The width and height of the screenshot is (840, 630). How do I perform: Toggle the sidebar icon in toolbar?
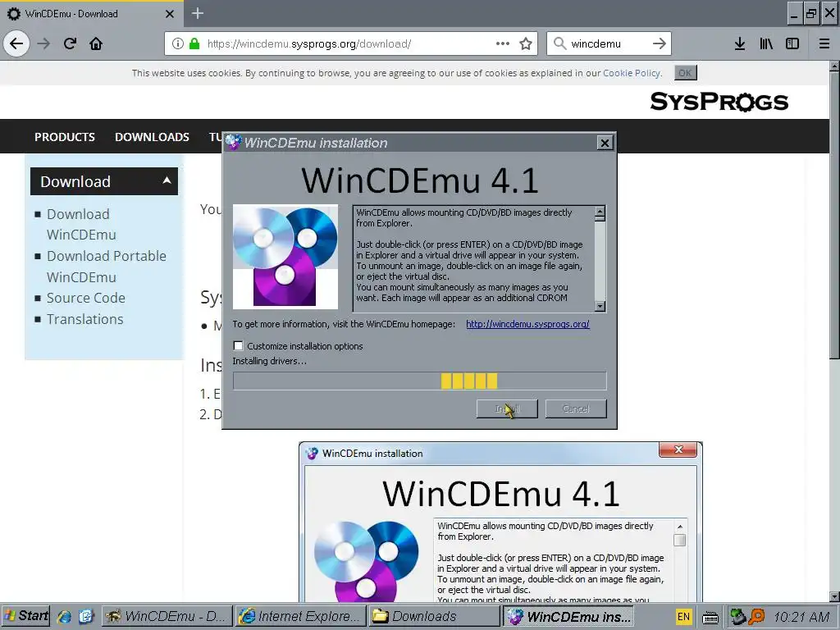(x=792, y=43)
